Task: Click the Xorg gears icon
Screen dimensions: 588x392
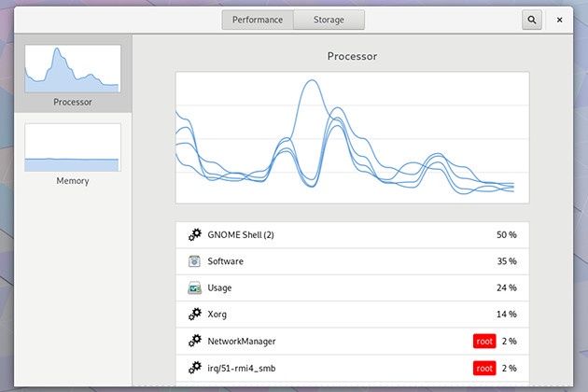Action: pyautogui.click(x=195, y=314)
